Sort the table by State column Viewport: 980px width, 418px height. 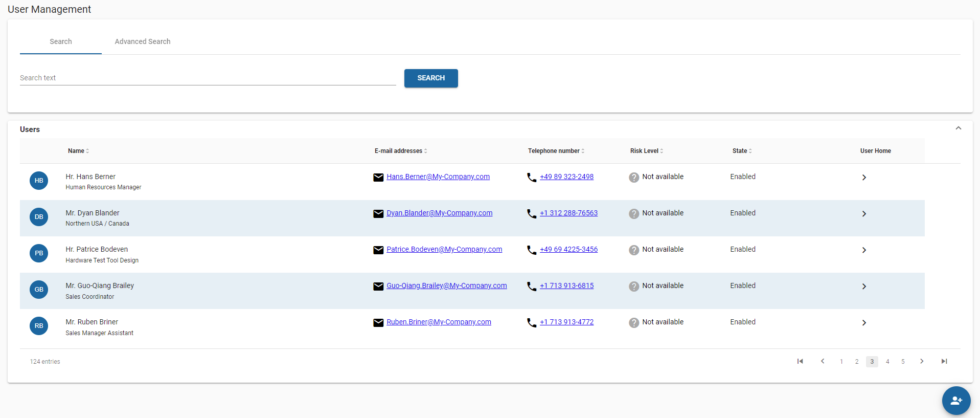click(742, 151)
